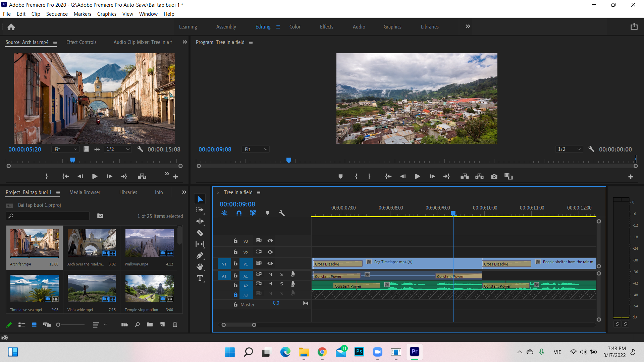Viewport: 644px width, 362px height.
Task: Open Quick Export share icon
Action: click(634, 26)
